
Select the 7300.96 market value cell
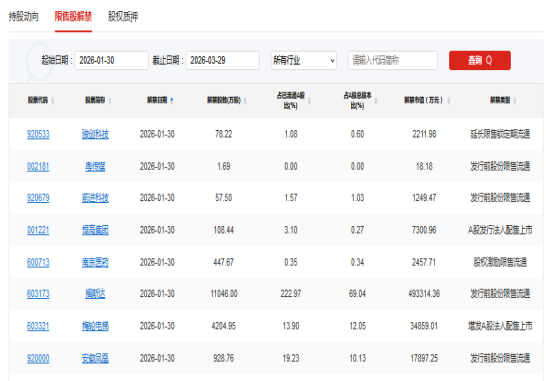point(424,230)
